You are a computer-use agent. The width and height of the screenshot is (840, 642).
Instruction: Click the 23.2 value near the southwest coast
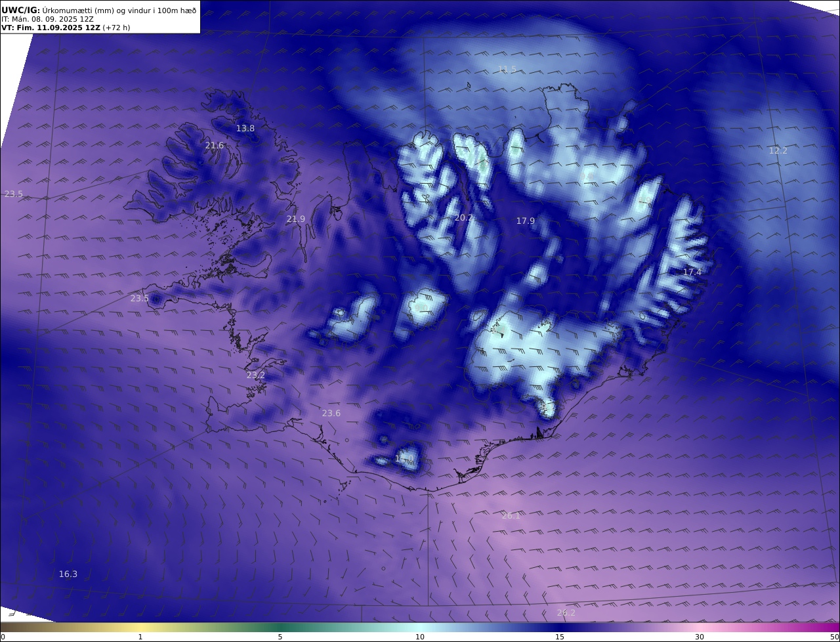pos(256,375)
